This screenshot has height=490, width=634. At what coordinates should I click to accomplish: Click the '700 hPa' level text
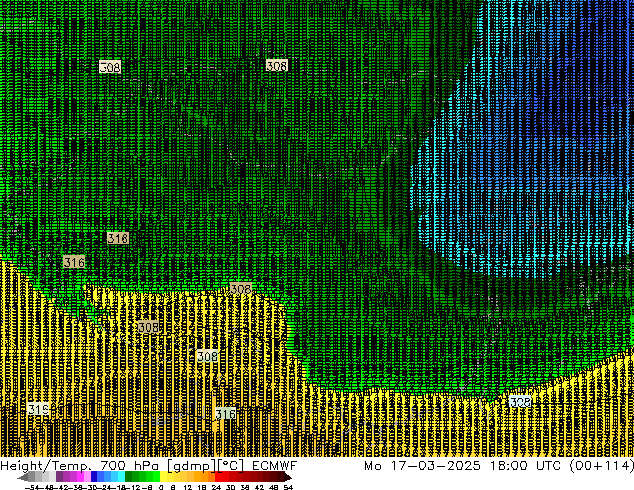(x=129, y=466)
